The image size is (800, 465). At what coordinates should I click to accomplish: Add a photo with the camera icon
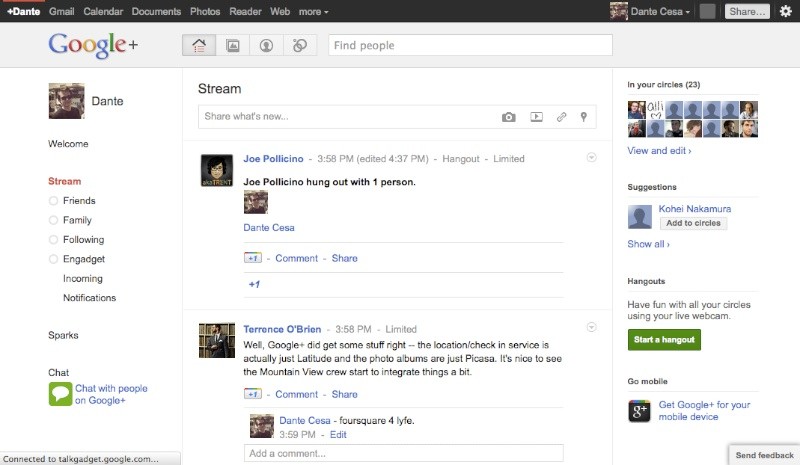pyautogui.click(x=508, y=117)
